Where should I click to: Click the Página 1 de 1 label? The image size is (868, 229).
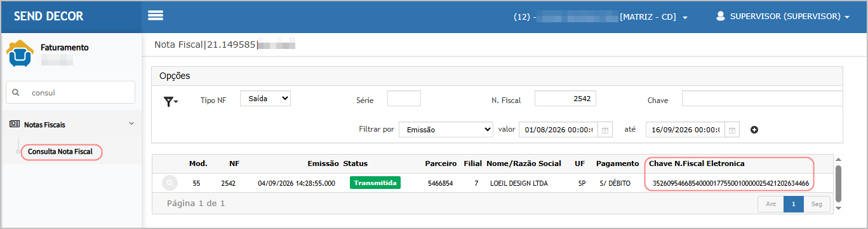click(196, 204)
